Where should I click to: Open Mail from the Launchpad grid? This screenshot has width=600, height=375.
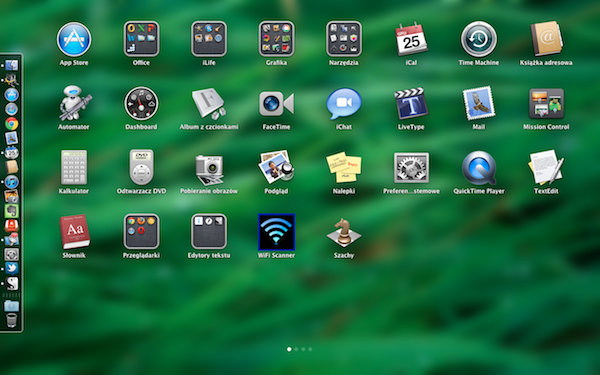tap(479, 103)
